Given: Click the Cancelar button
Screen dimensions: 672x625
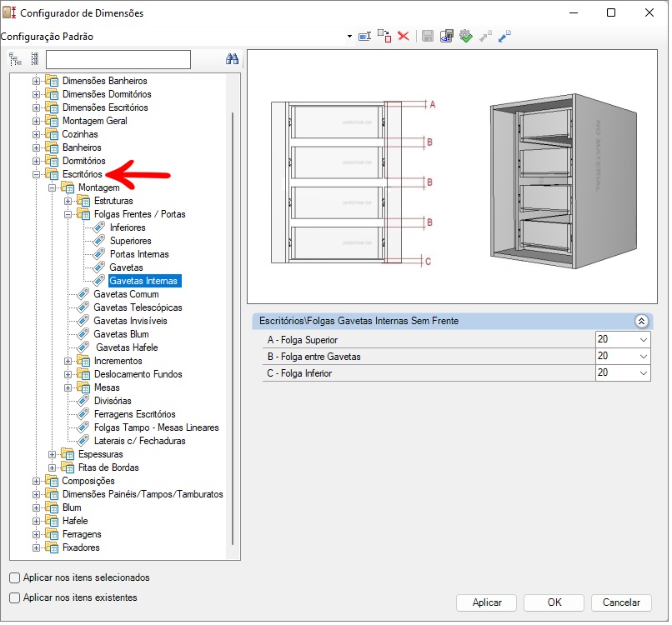Looking at the screenshot, I should 621,602.
